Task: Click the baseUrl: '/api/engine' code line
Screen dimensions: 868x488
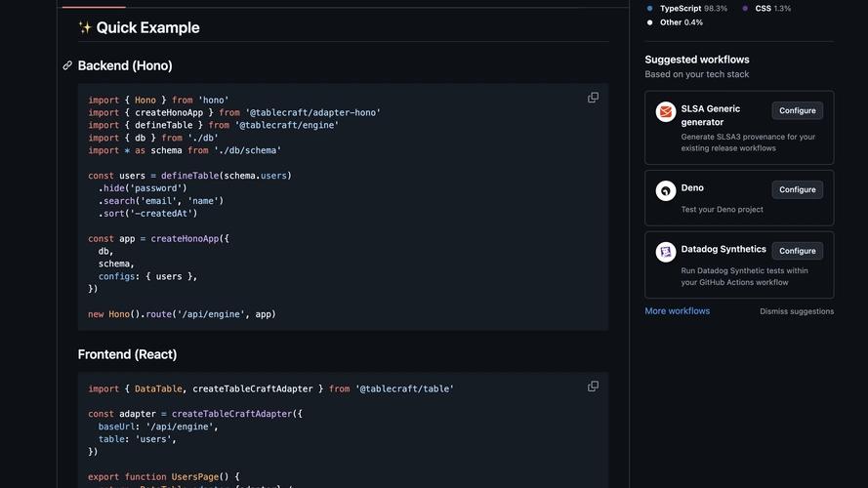Action: 158,427
